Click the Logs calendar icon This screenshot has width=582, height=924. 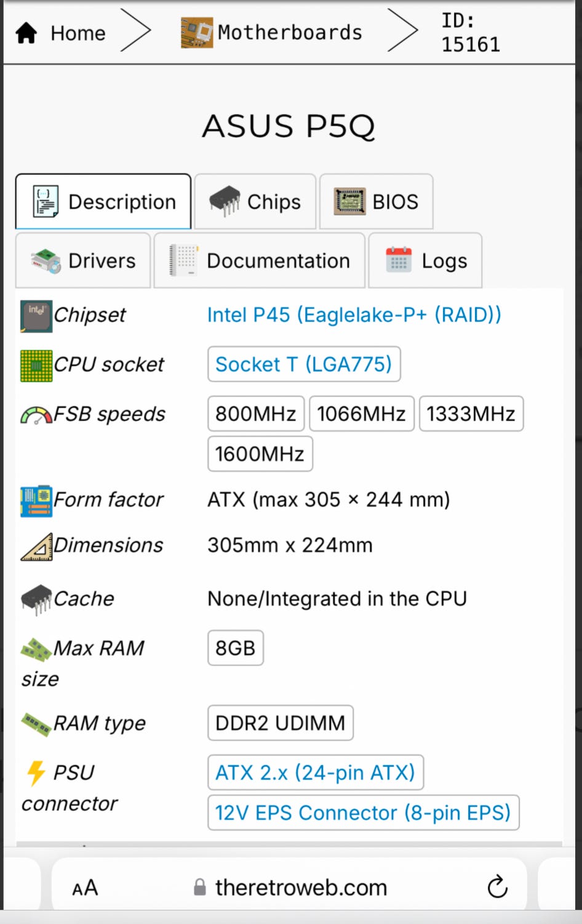click(399, 260)
